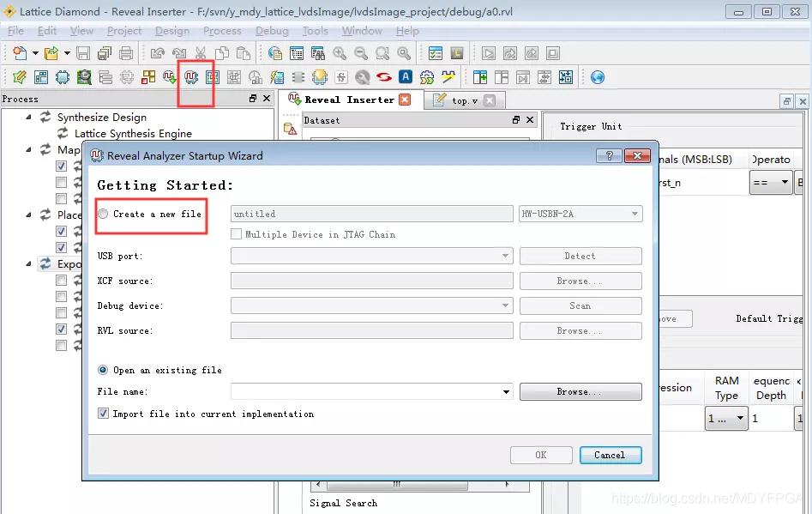Click the XCF source input field

coord(372,281)
